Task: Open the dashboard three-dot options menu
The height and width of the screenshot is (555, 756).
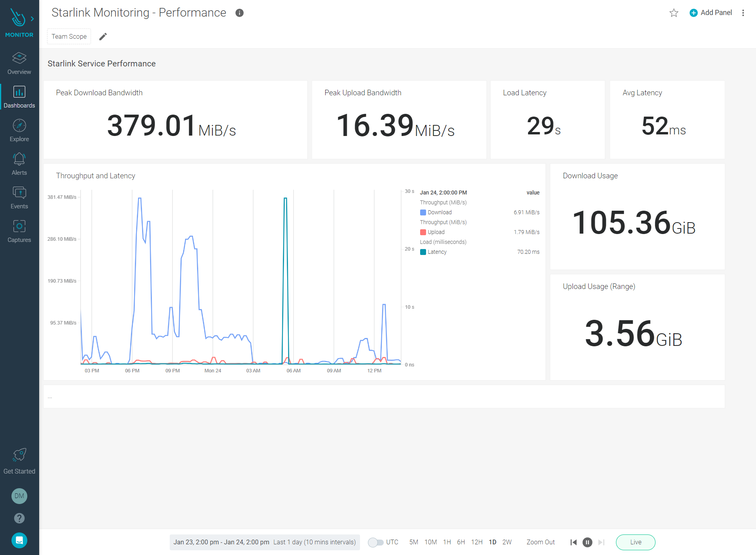Action: pos(743,13)
